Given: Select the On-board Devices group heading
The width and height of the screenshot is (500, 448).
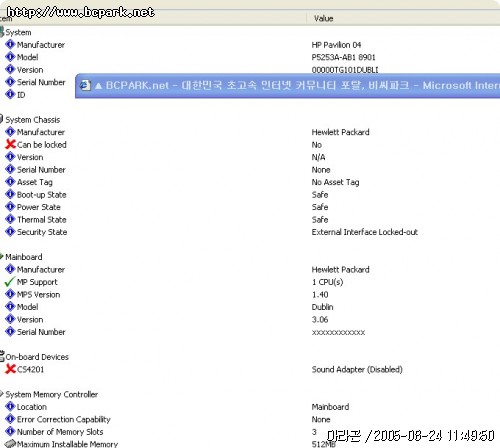Looking at the screenshot, I should point(37,357).
